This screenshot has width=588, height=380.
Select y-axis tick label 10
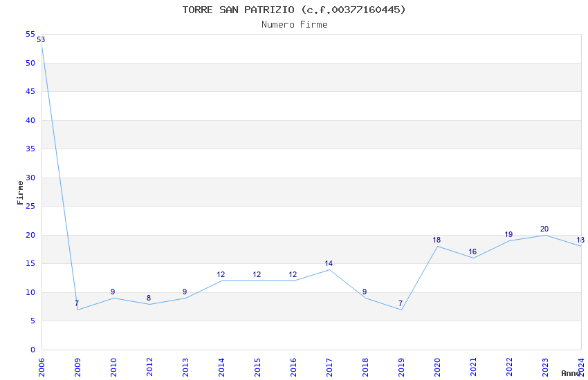click(x=30, y=292)
